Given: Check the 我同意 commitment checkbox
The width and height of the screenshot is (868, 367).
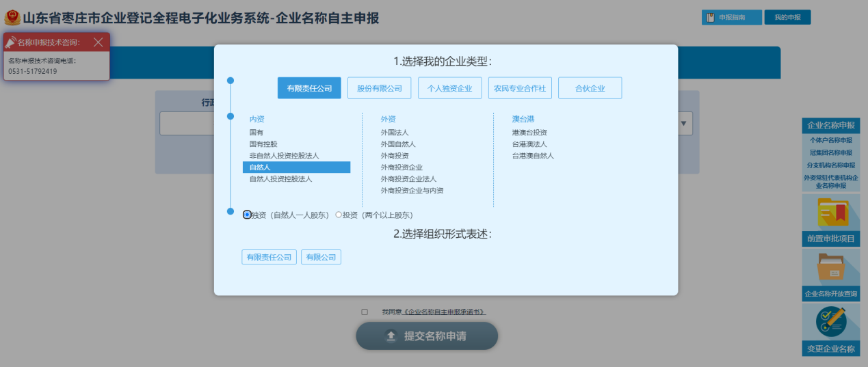Looking at the screenshot, I should click(x=365, y=312).
